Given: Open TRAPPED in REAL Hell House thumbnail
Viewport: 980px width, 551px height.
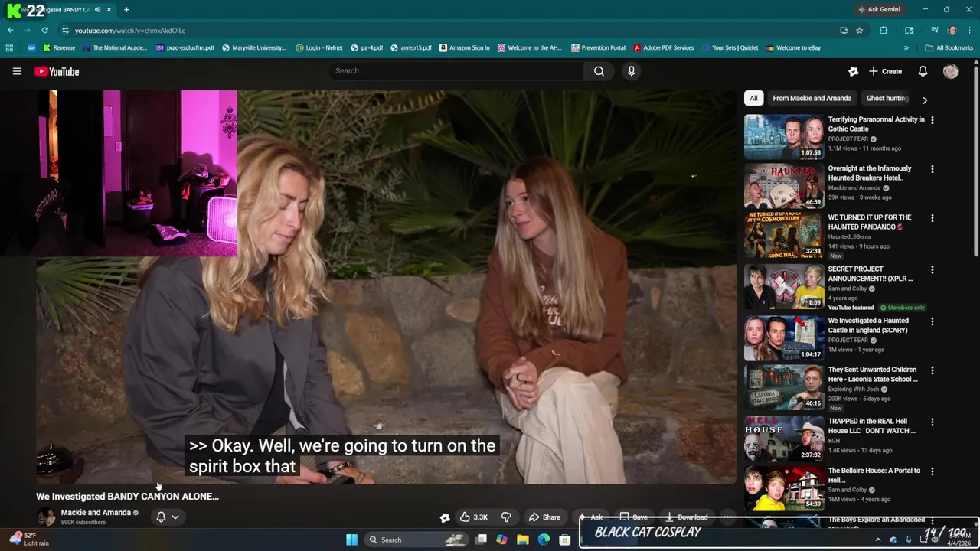Looking at the screenshot, I should pyautogui.click(x=784, y=438).
